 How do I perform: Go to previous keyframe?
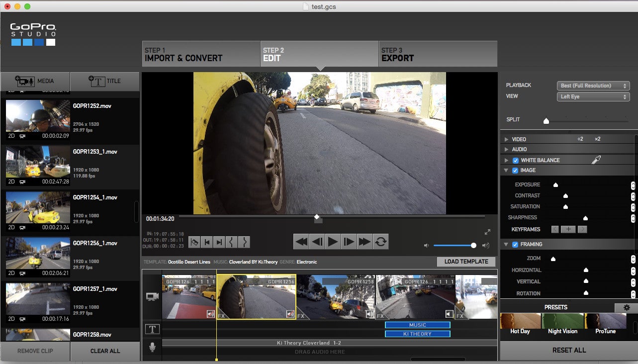555,229
